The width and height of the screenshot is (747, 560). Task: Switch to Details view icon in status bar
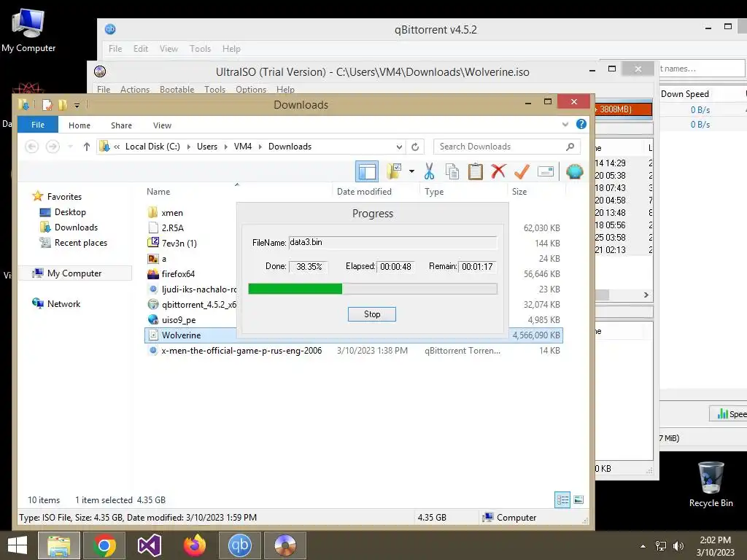(562, 500)
